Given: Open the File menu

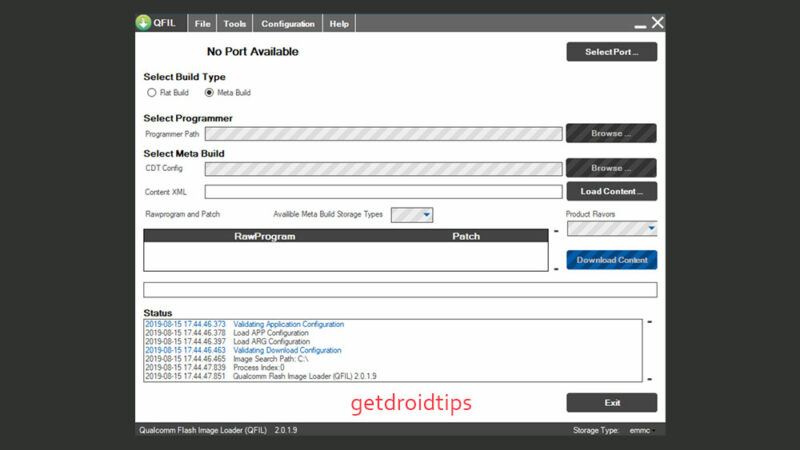Looking at the screenshot, I should (x=202, y=23).
